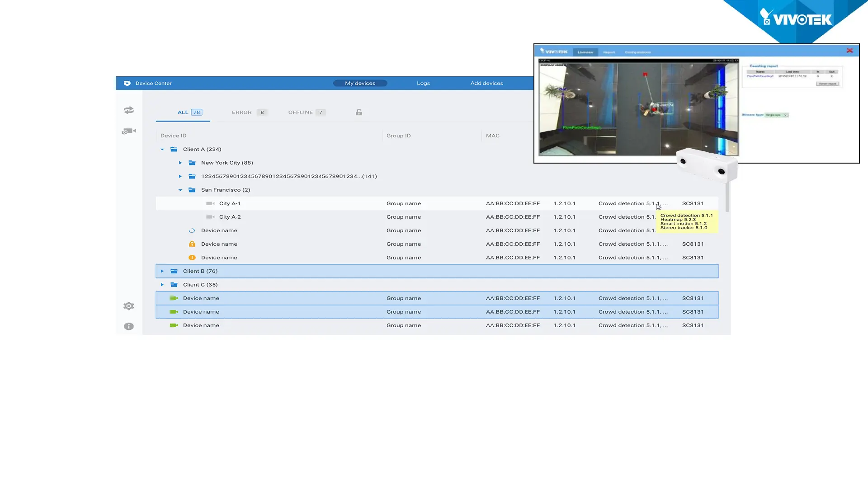Click the Reset report button
This screenshot has width=868, height=488.
[828, 84]
